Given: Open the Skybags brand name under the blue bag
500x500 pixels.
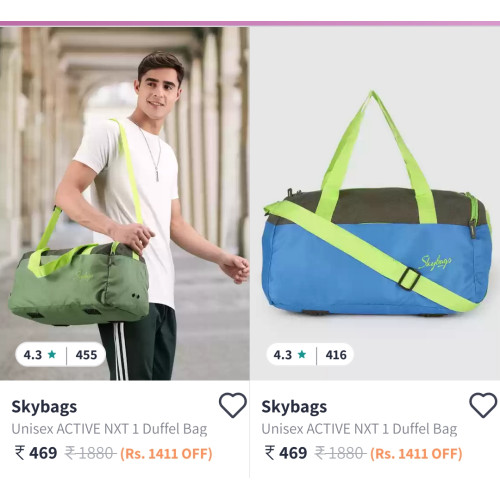Looking at the screenshot, I should pyautogui.click(x=294, y=407).
